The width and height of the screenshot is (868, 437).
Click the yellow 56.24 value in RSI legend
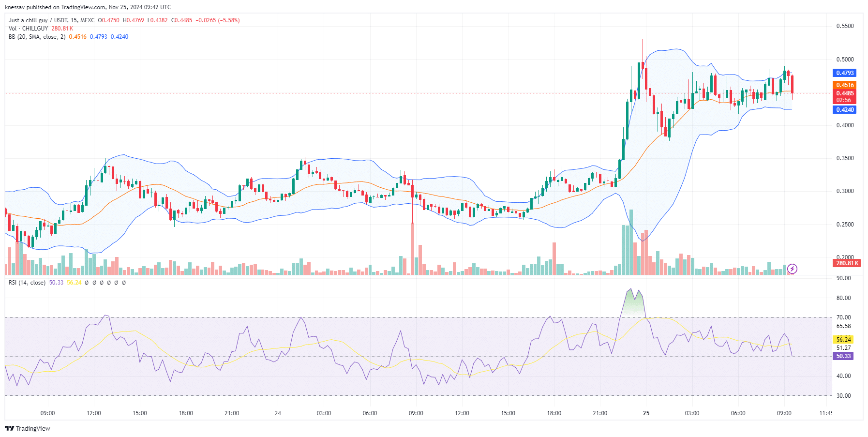tap(74, 283)
